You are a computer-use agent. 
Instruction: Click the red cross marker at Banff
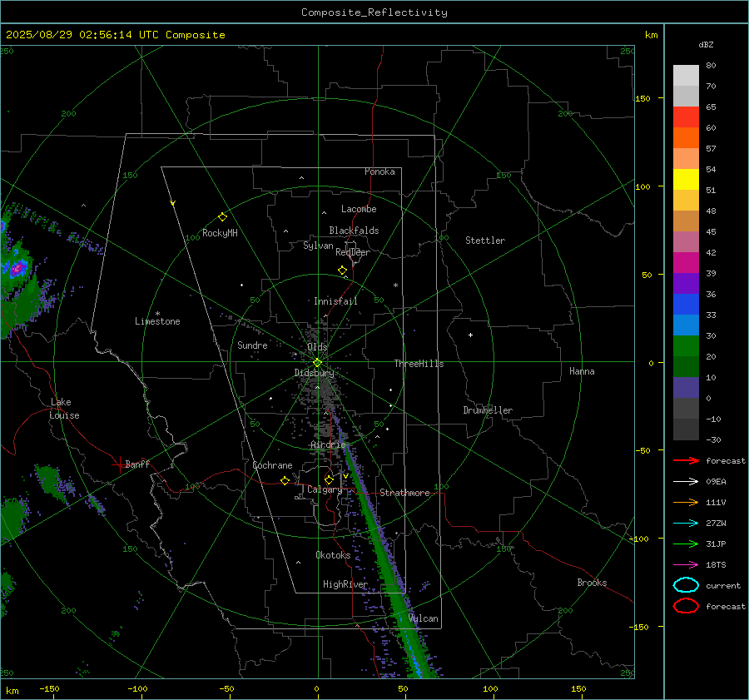[119, 464]
